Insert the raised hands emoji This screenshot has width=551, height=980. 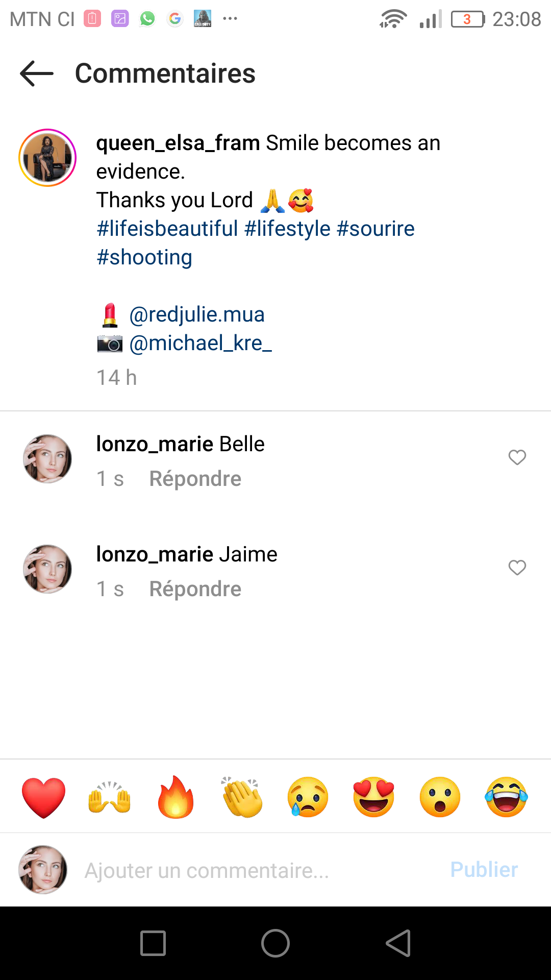click(x=110, y=797)
